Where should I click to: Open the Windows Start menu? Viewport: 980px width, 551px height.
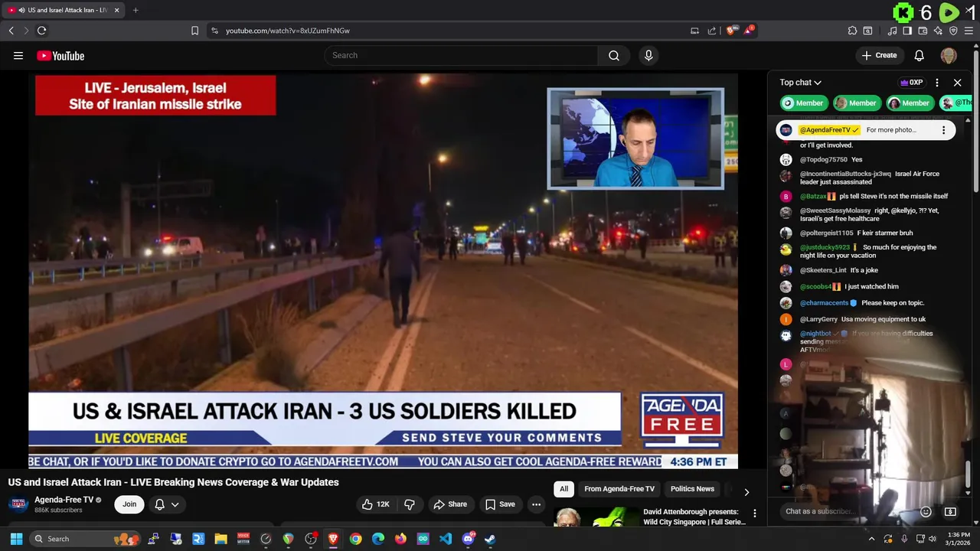pos(16,539)
